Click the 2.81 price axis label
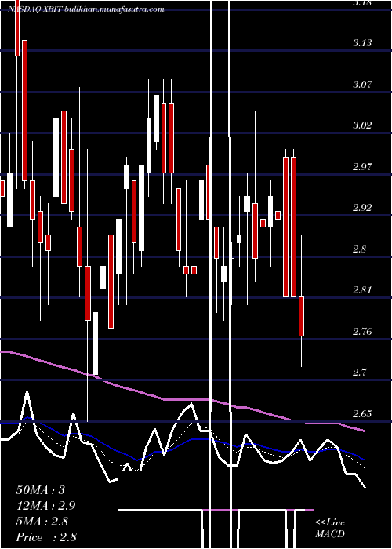 point(362,290)
